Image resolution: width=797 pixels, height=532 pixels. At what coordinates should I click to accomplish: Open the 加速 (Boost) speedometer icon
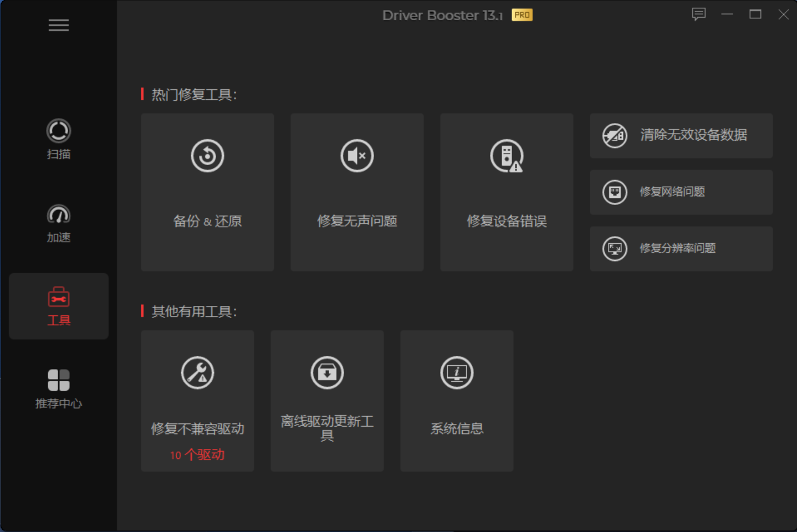[58, 214]
